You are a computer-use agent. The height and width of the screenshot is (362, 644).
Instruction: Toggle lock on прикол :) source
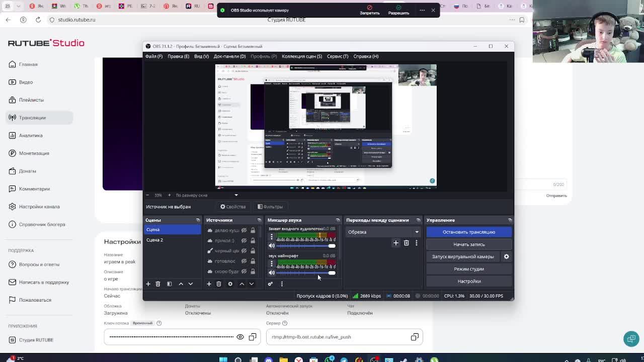(x=253, y=241)
